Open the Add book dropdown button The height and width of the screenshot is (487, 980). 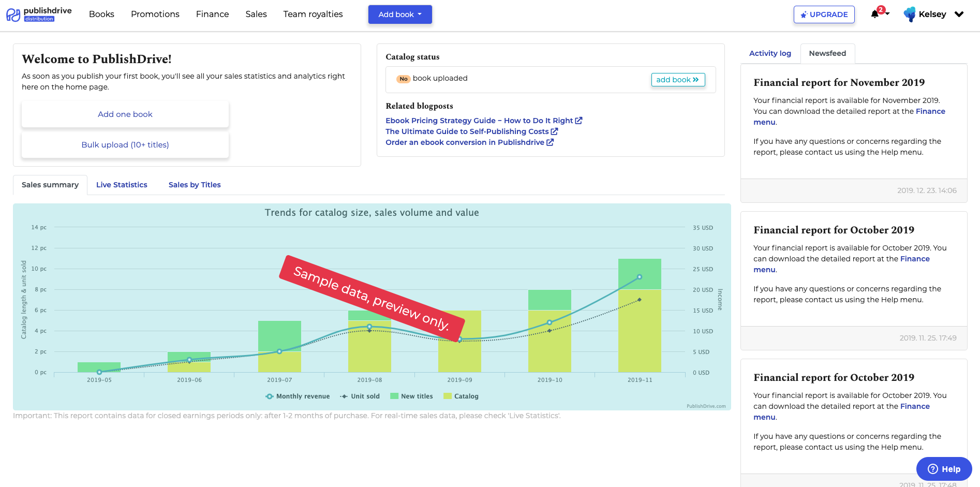click(x=400, y=14)
